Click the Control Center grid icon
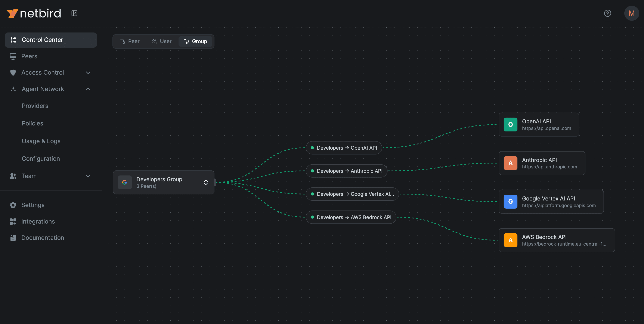The image size is (644, 324). [x=13, y=40]
